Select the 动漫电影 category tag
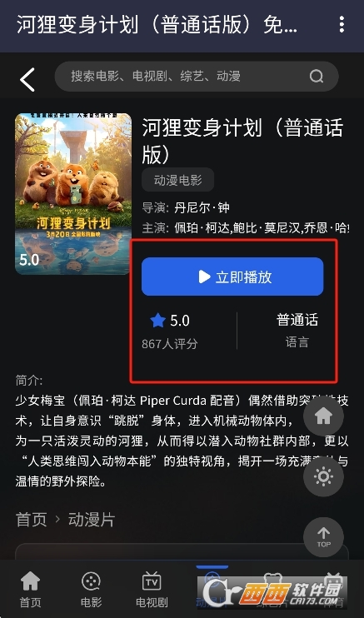The width and height of the screenshot is (364, 618). click(178, 180)
